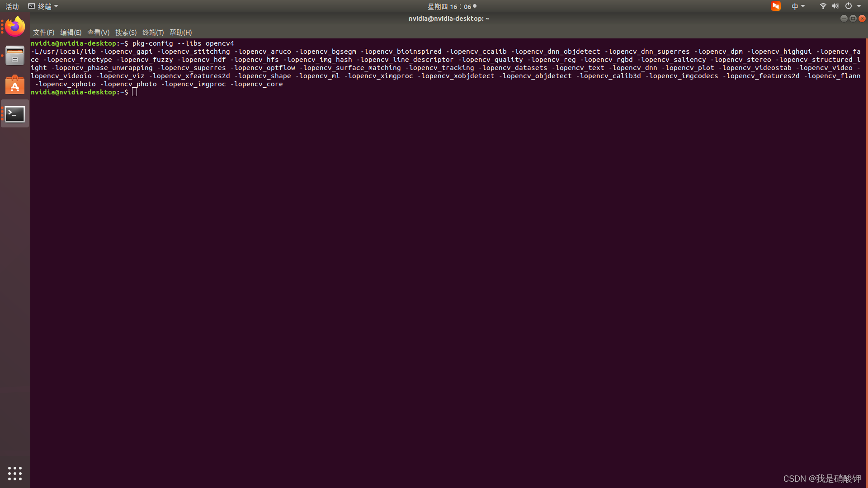Open the file archive manager dock icon
This screenshot has width=868, height=488.
15,55
